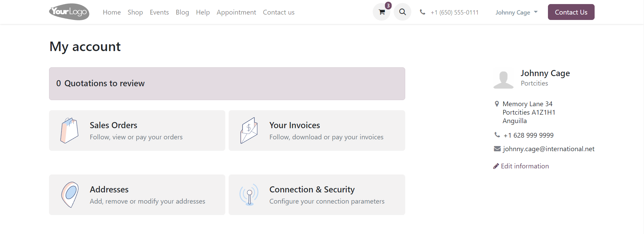Click the phone receiver icon in the header
This screenshot has height=234, width=644.
coord(422,12)
